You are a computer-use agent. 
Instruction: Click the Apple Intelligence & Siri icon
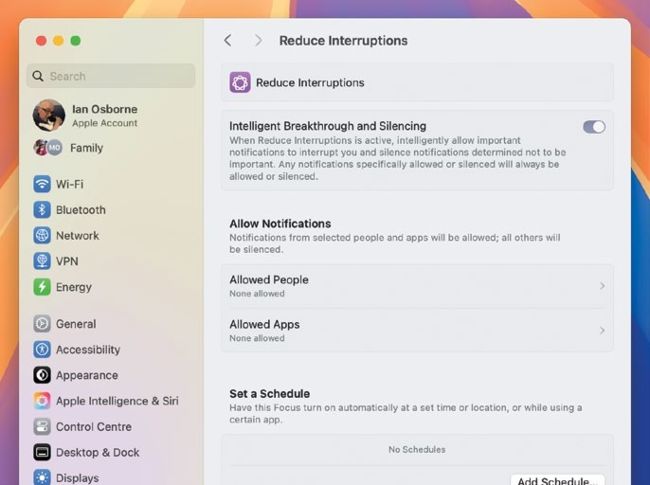point(42,401)
